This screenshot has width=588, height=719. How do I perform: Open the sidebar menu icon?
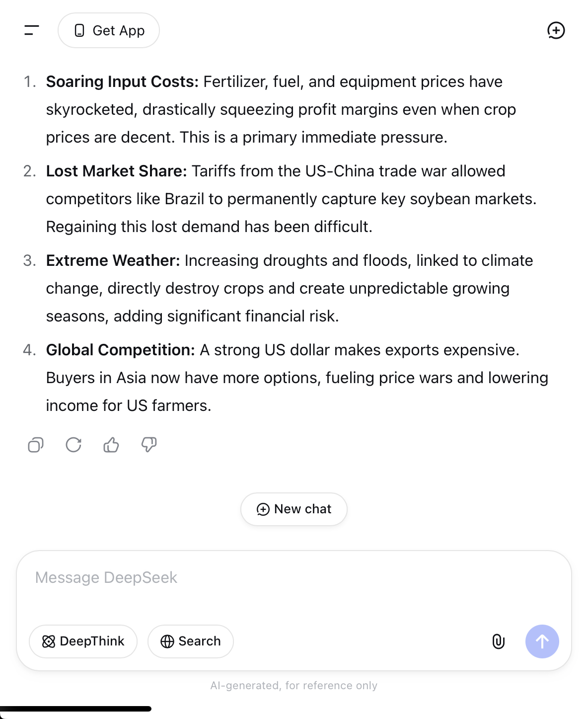[32, 30]
